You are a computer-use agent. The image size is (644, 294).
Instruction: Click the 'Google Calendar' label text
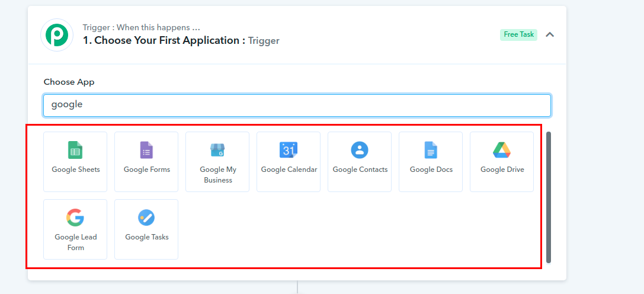289,170
